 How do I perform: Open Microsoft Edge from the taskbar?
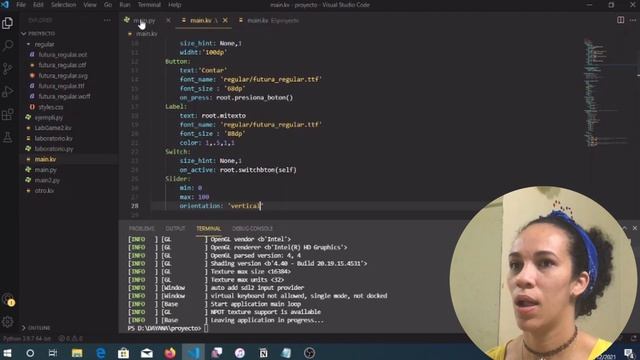tap(100, 353)
